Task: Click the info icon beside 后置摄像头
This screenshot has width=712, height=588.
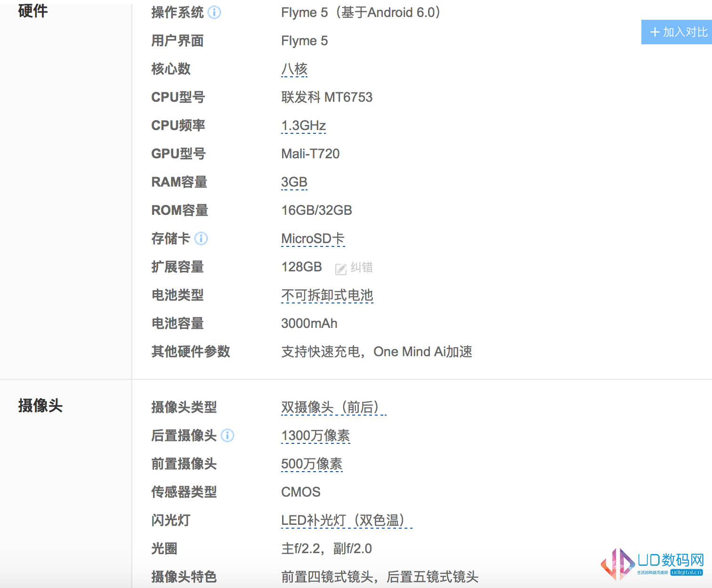Action: pos(227,435)
